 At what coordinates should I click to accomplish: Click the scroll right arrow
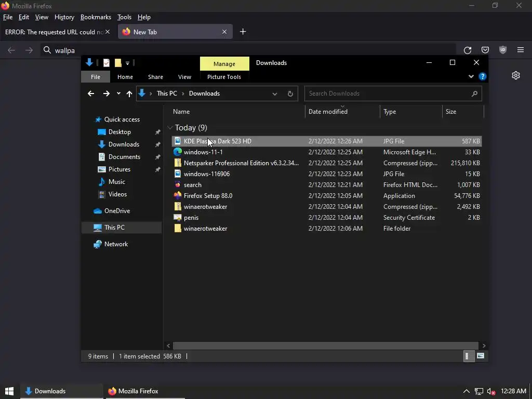pyautogui.click(x=484, y=345)
